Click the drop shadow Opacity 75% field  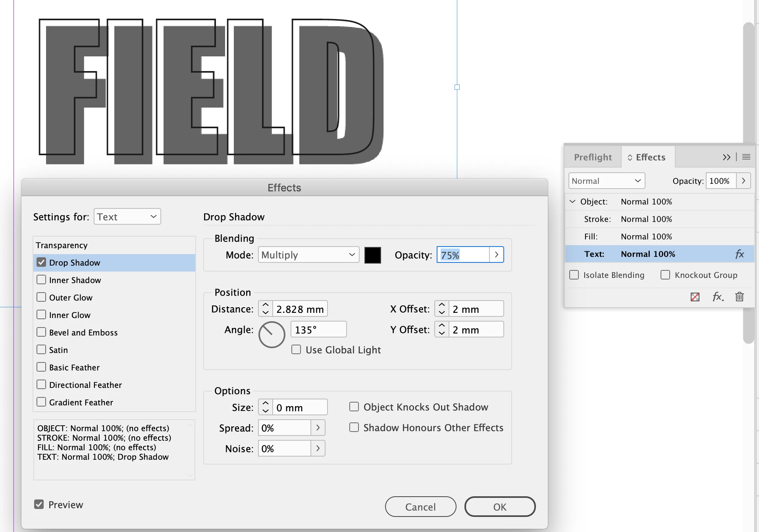point(463,255)
